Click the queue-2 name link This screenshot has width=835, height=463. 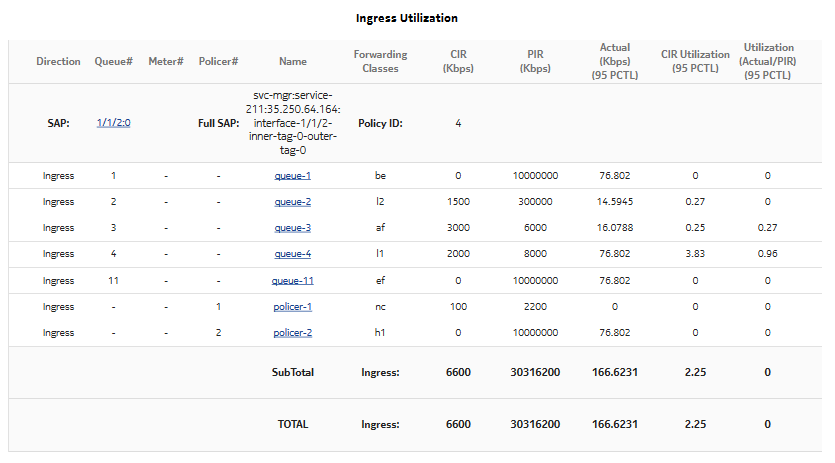tap(293, 202)
